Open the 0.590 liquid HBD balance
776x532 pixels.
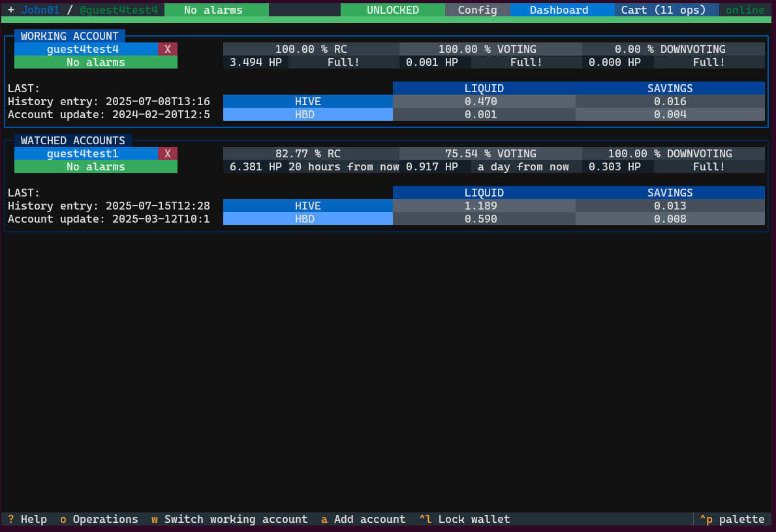point(484,219)
